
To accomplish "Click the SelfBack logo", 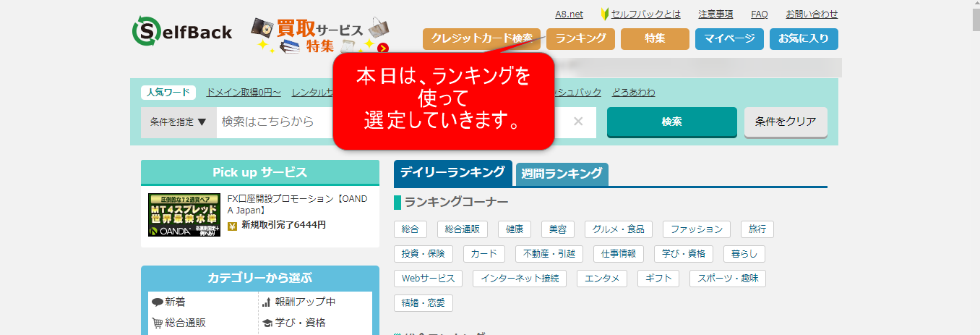I will [x=182, y=32].
